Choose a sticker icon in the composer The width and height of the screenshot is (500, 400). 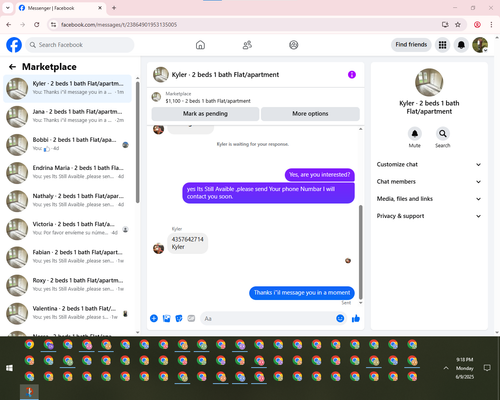point(179,318)
